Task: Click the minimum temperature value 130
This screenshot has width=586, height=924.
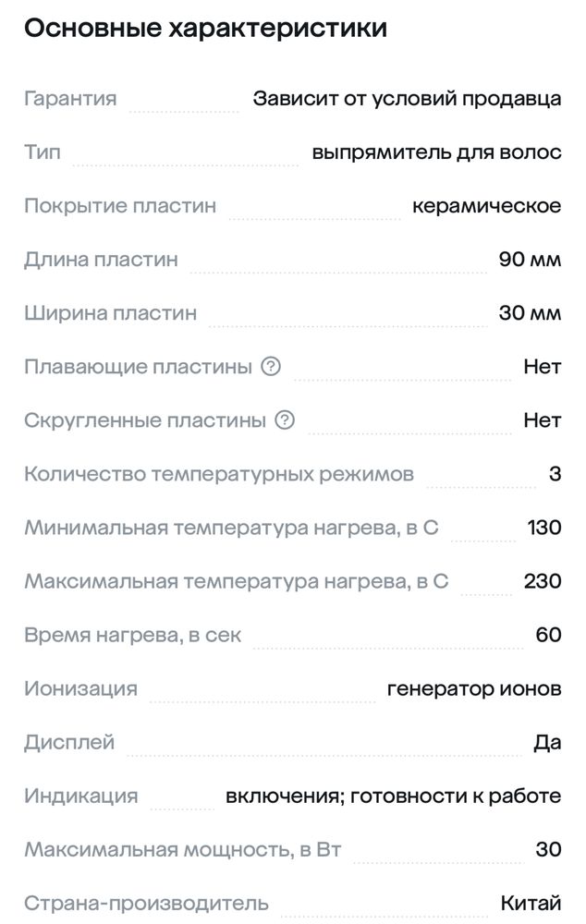Action: 544,528
